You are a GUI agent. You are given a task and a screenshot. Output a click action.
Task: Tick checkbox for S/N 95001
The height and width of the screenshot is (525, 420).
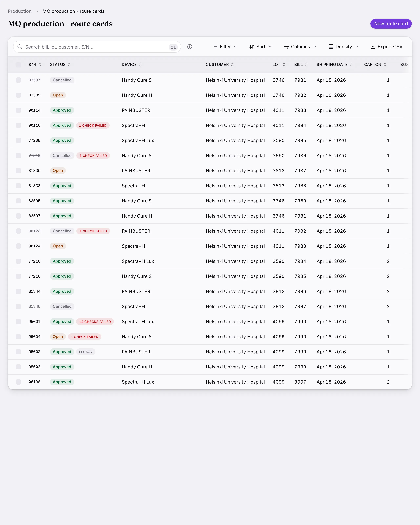(18, 322)
